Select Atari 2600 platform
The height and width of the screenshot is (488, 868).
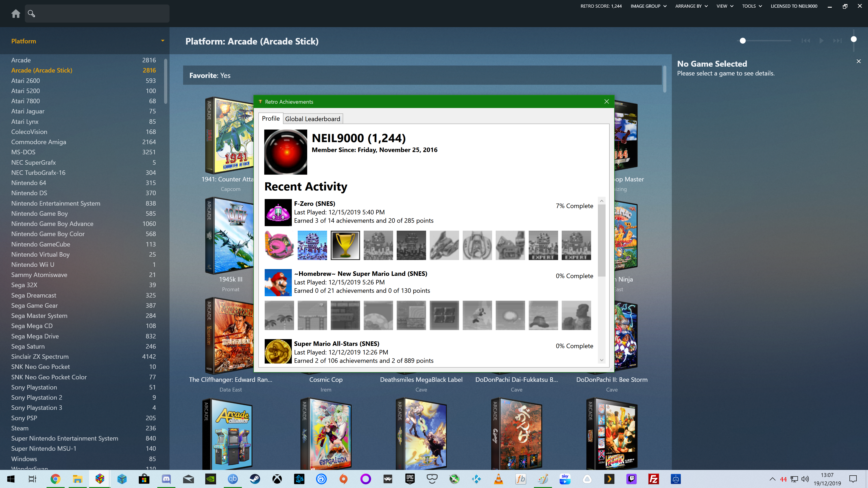coord(84,80)
